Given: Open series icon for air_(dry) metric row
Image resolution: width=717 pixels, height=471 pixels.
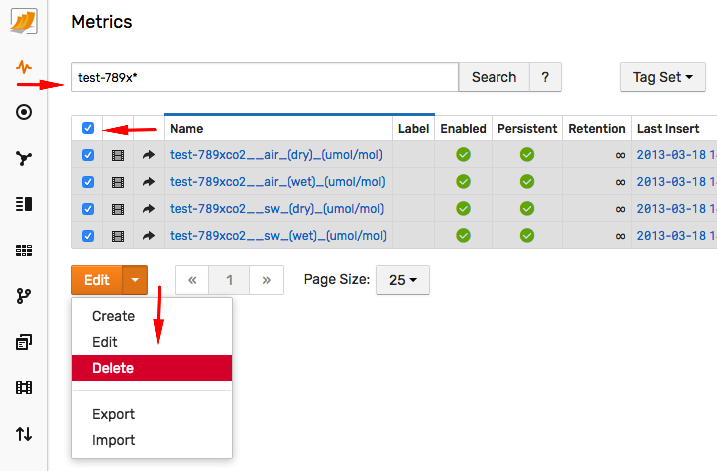Looking at the screenshot, I should (x=118, y=155).
